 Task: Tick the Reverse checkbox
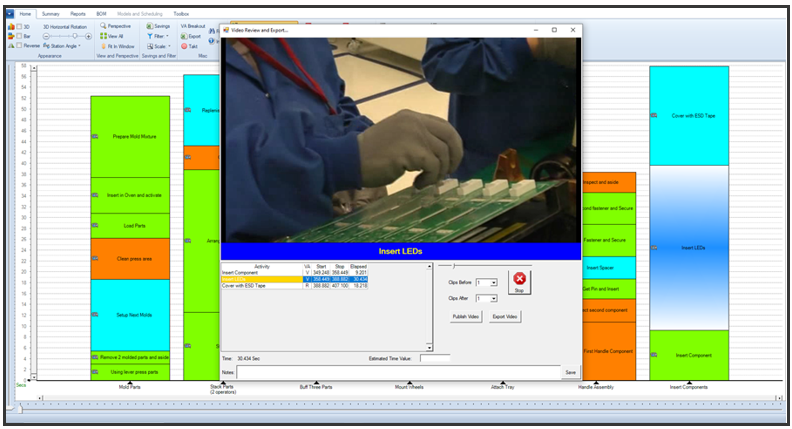[19, 45]
